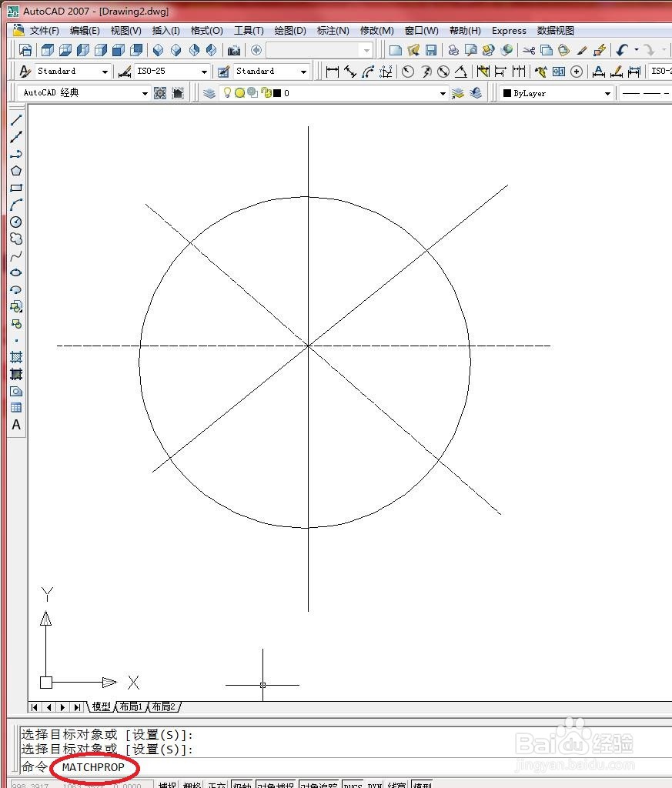This screenshot has width=672, height=788.
Task: Open the layer 0 dropdown list
Action: pos(443,93)
